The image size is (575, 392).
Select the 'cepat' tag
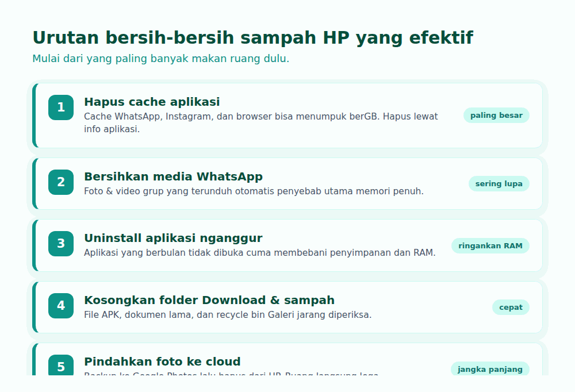[x=511, y=308]
